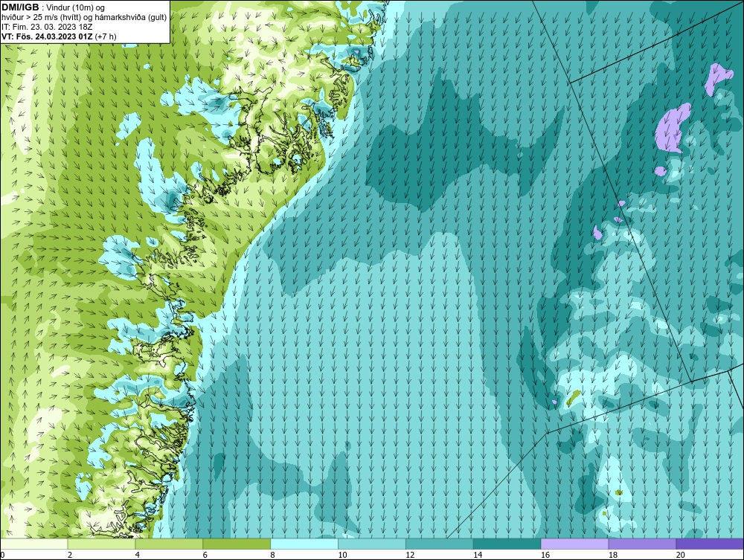The width and height of the screenshot is (744, 560).
Task: Click the largest purple wind patch on map
Action: (671, 128)
